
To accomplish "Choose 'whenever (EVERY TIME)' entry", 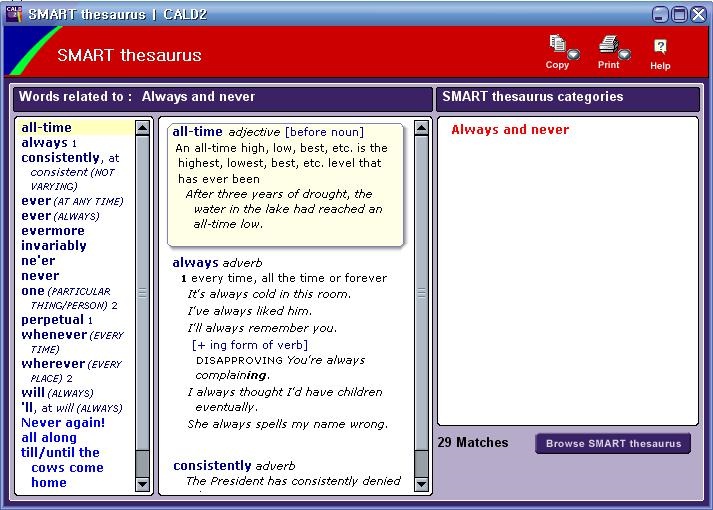I will (72, 342).
